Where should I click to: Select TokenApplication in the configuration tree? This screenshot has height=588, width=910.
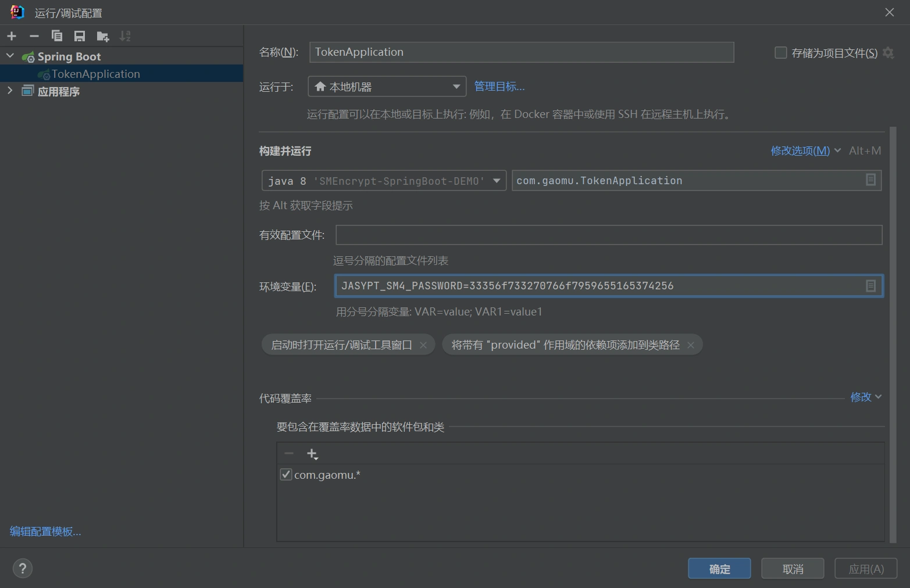click(x=95, y=74)
